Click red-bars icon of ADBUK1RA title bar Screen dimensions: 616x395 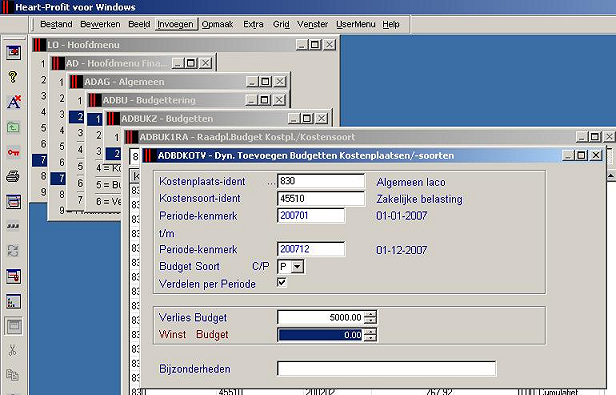tap(131, 137)
